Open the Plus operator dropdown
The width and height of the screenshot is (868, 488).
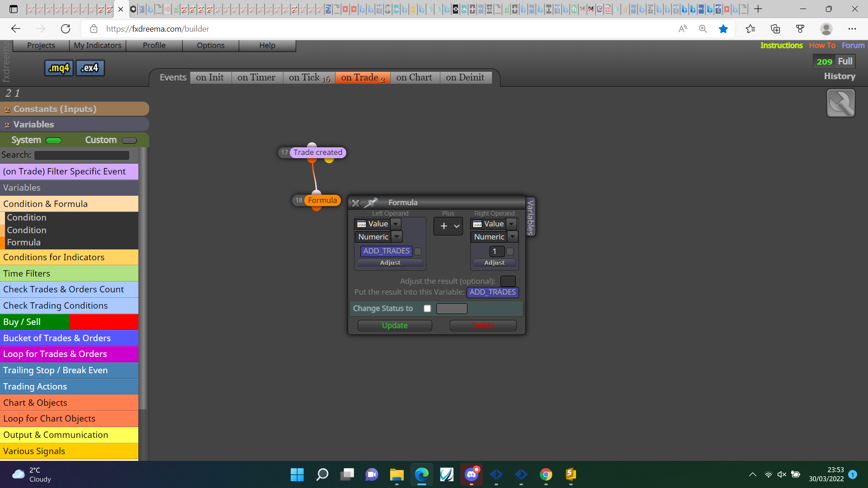click(448, 226)
